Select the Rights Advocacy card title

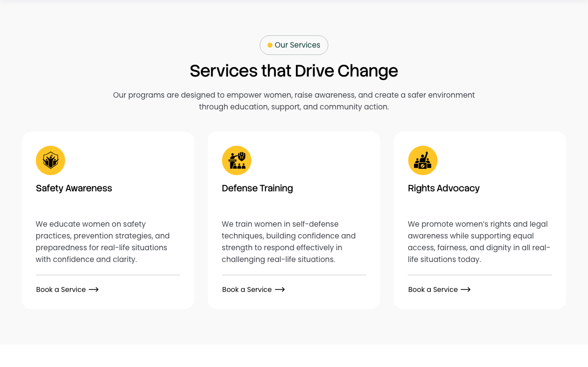(x=444, y=188)
